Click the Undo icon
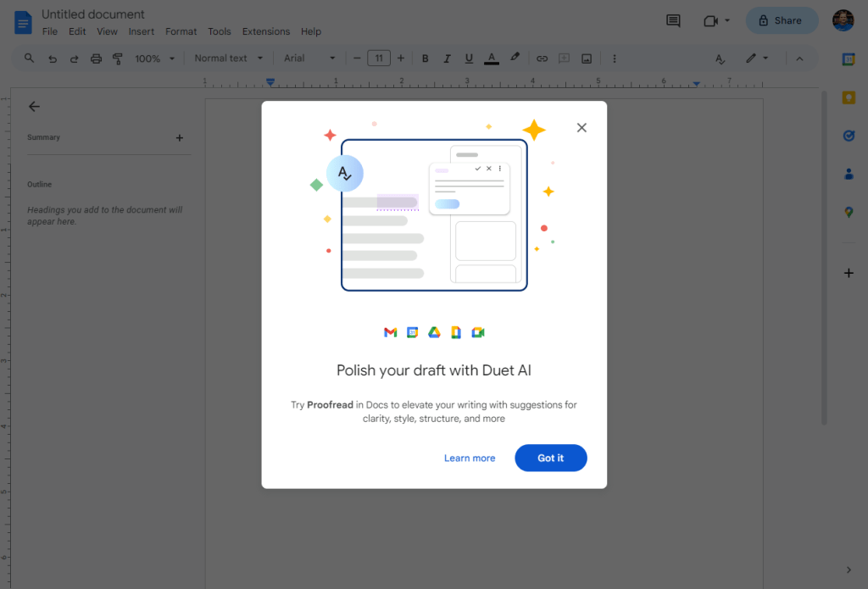Image resolution: width=868 pixels, height=589 pixels. click(x=53, y=58)
